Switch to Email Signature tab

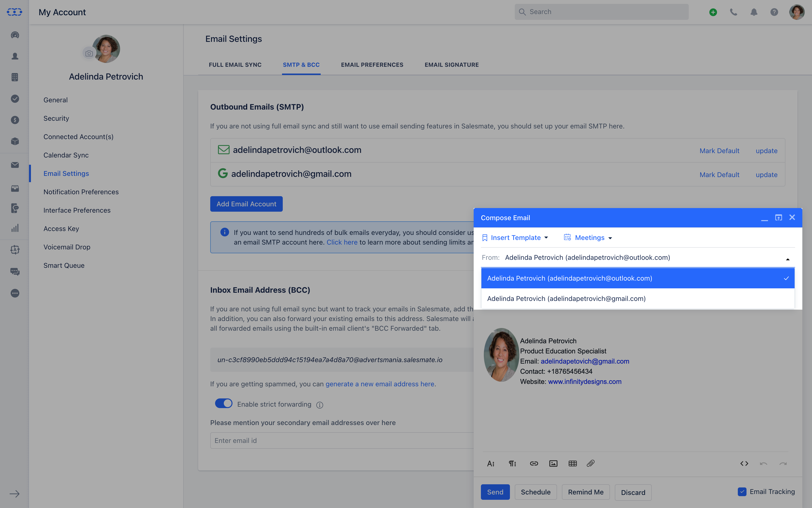coord(452,65)
